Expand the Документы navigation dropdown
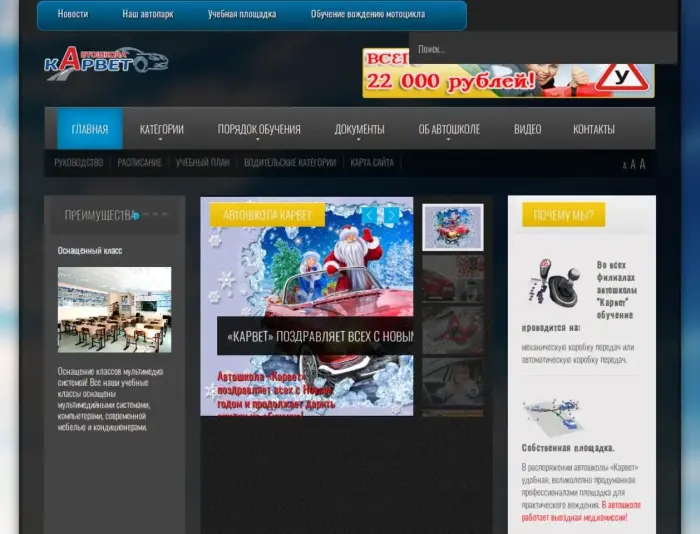This screenshot has width=700, height=534. click(359, 129)
